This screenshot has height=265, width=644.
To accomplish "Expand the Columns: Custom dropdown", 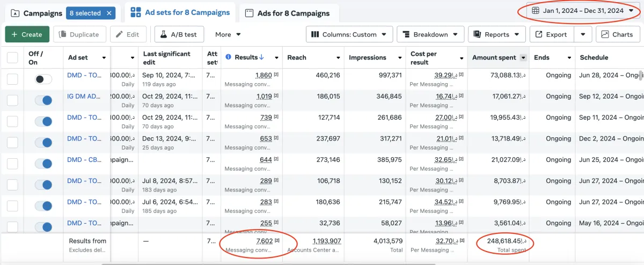I will tap(349, 34).
